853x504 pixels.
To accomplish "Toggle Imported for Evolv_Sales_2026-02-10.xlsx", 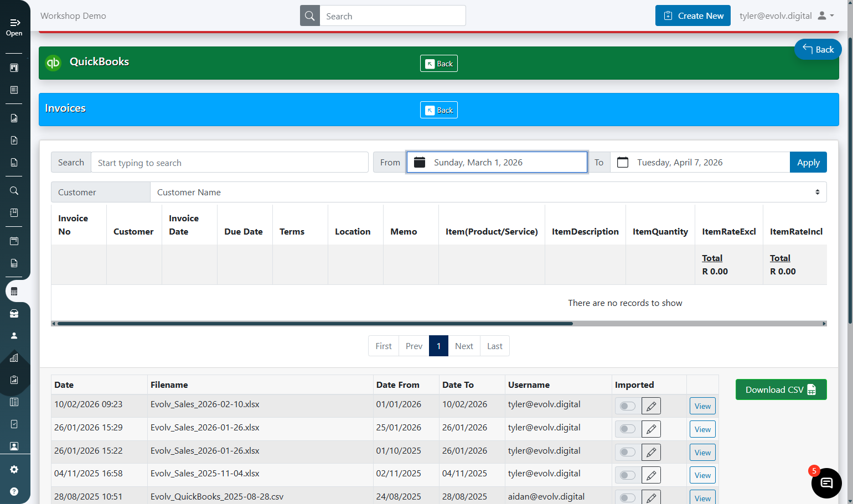I will [628, 406].
